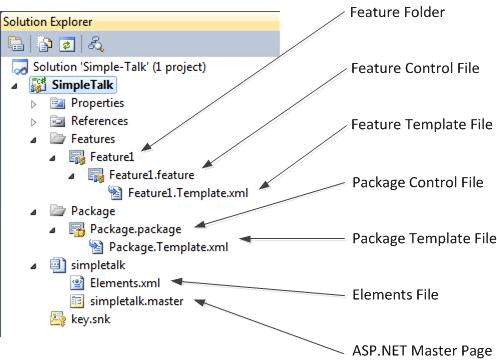Click the Package.package file icon
Viewport: 497px width, 360px height.
click(x=77, y=229)
